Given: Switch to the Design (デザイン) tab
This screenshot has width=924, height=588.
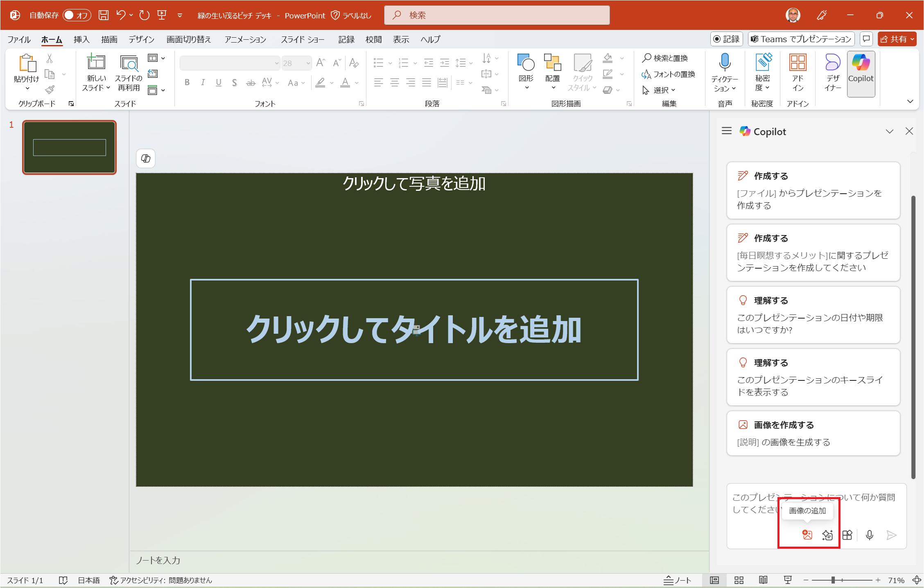Looking at the screenshot, I should pyautogui.click(x=141, y=39).
